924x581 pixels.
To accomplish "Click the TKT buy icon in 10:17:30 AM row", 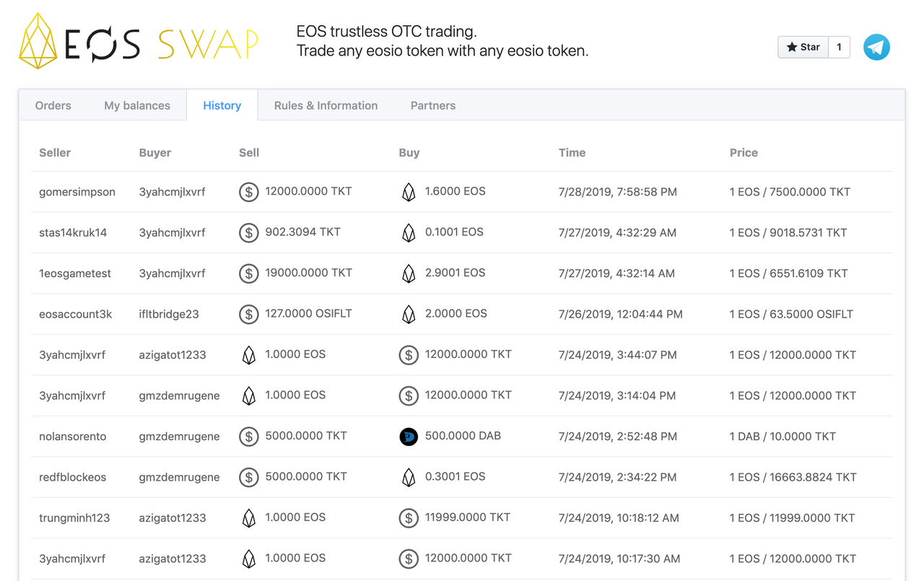I will [x=409, y=559].
